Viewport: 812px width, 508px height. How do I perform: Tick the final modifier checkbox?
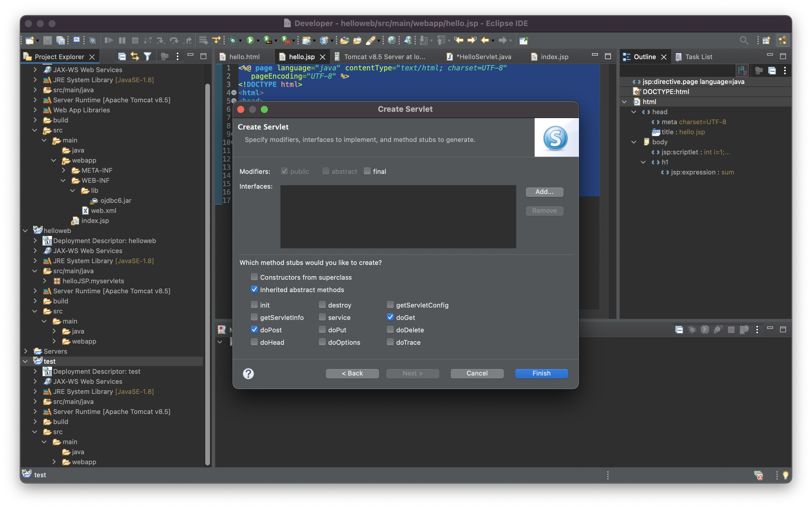[x=367, y=171]
